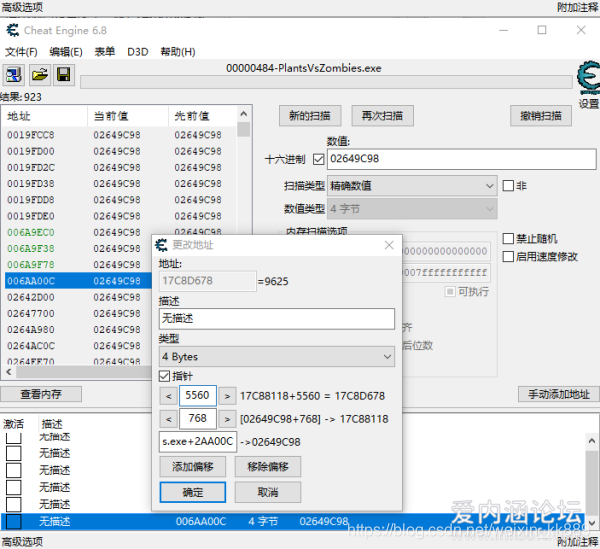600x549 pixels.
Task: Open memory viewer via 查看内存
Action: click(x=41, y=394)
